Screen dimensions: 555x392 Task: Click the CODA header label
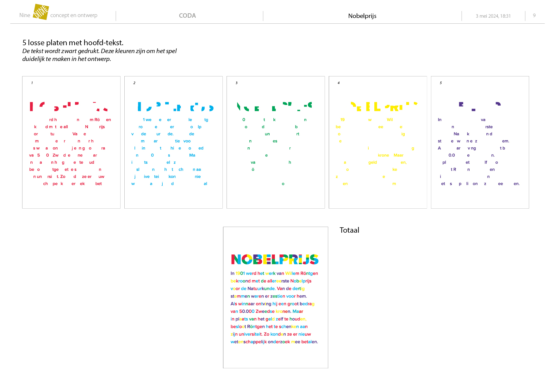187,15
